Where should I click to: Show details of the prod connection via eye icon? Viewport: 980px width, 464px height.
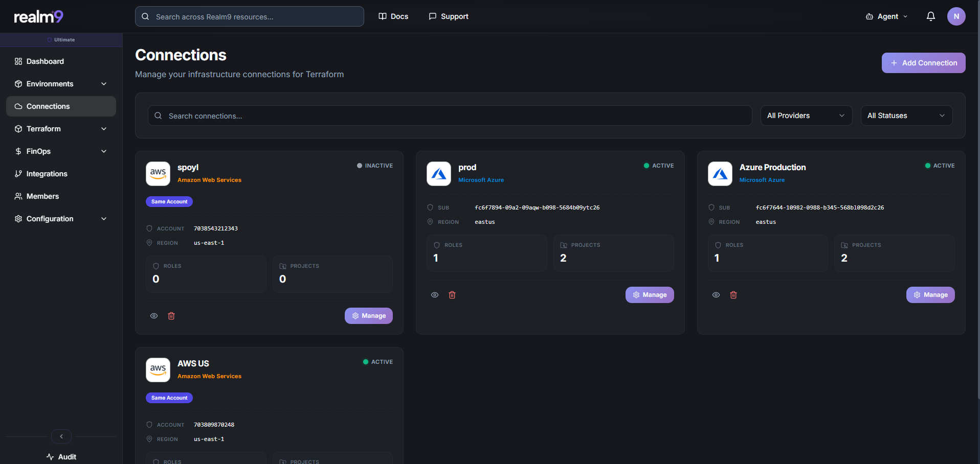(434, 295)
